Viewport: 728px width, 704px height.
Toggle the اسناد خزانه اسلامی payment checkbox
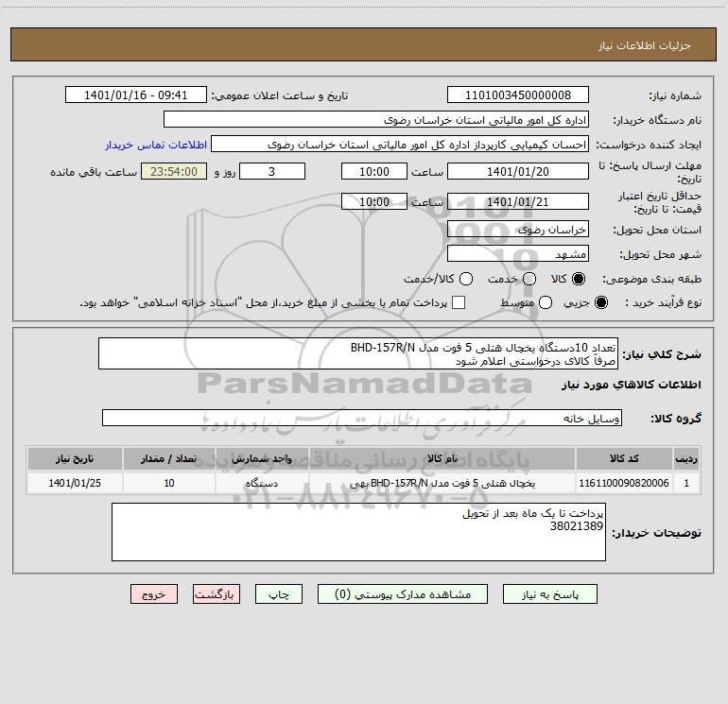(x=459, y=302)
